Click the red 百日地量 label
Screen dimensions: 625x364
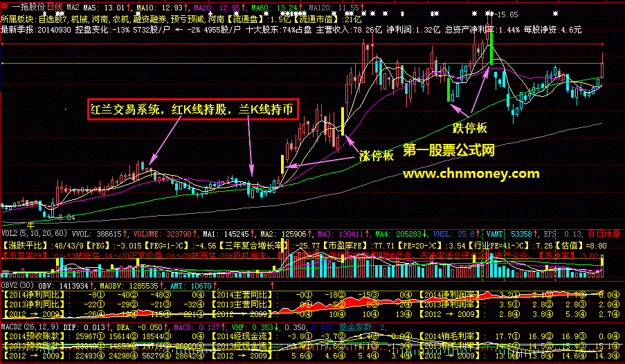coord(604,234)
